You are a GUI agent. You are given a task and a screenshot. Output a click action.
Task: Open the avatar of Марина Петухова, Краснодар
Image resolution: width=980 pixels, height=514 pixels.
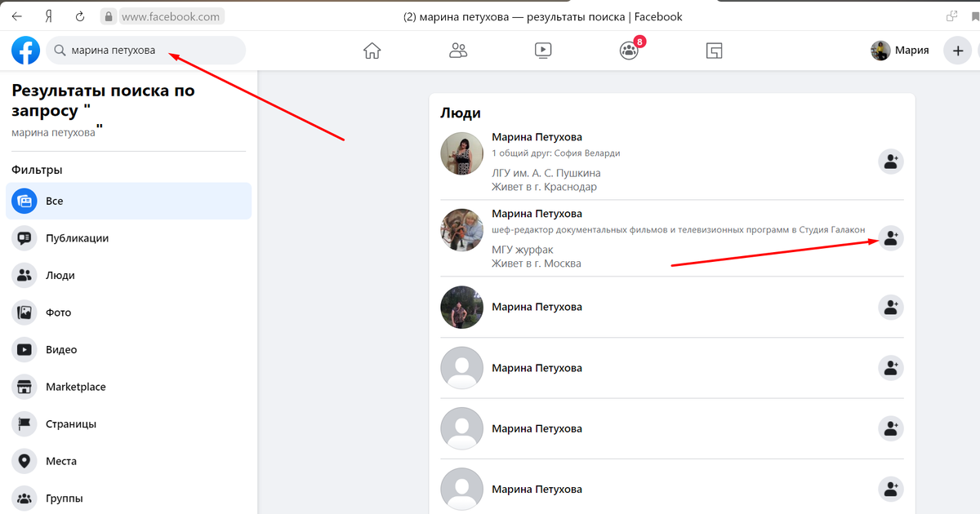point(462,153)
